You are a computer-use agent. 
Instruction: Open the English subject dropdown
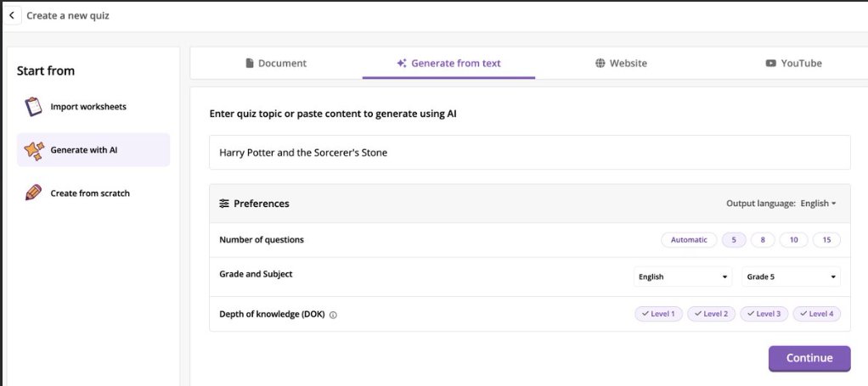coord(683,277)
